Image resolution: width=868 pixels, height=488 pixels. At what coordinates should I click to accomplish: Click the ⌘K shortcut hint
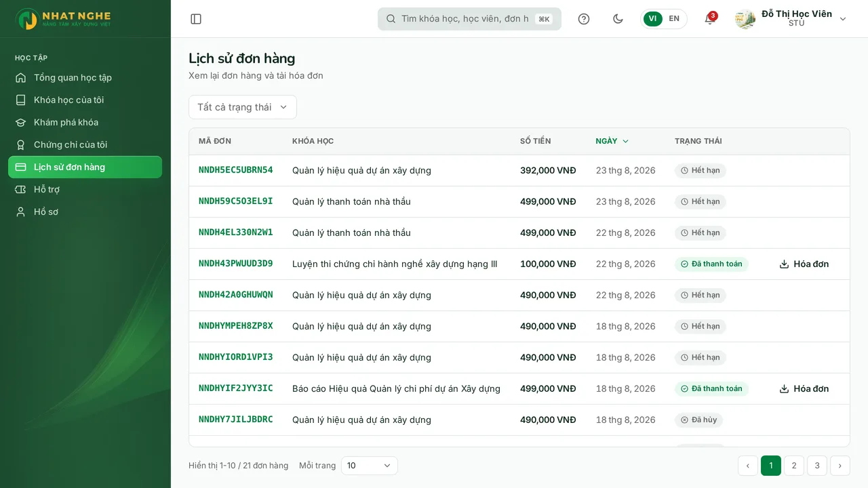pyautogui.click(x=544, y=19)
